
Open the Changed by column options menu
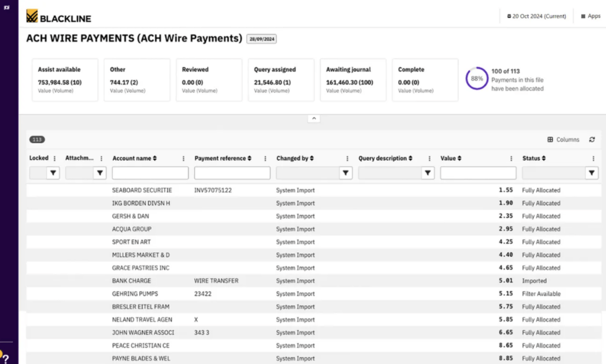point(347,159)
